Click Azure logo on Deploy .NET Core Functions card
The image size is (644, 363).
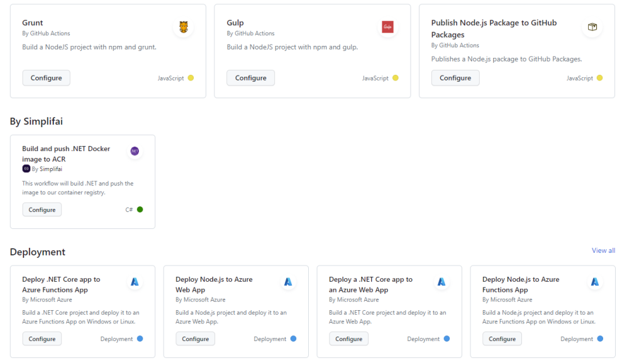pyautogui.click(x=135, y=282)
